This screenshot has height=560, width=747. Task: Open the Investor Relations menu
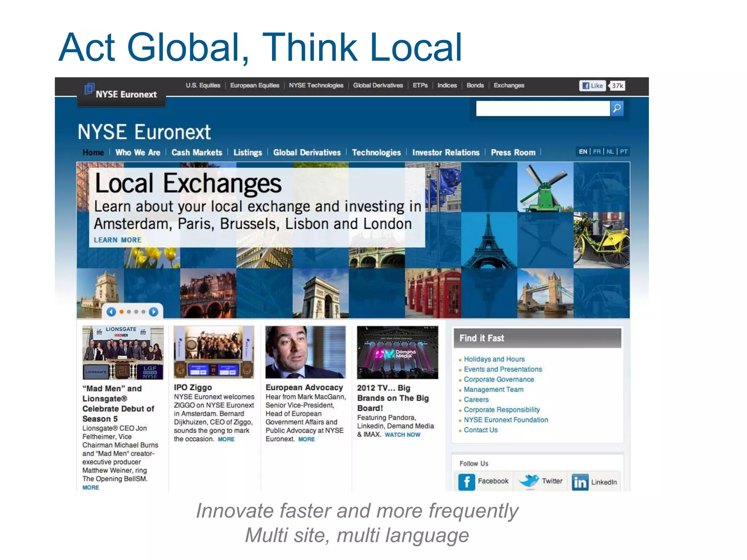(x=446, y=152)
